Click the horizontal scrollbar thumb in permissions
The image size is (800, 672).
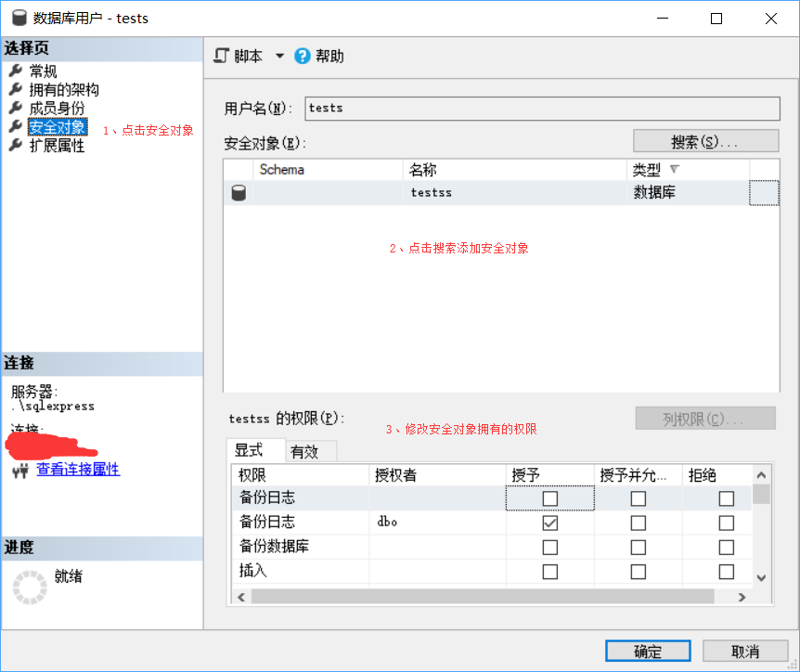point(483,597)
